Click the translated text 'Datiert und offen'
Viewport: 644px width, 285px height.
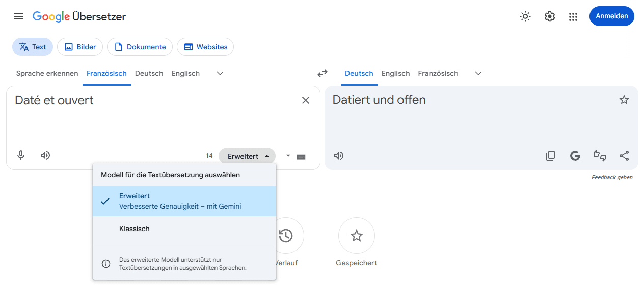(x=379, y=100)
